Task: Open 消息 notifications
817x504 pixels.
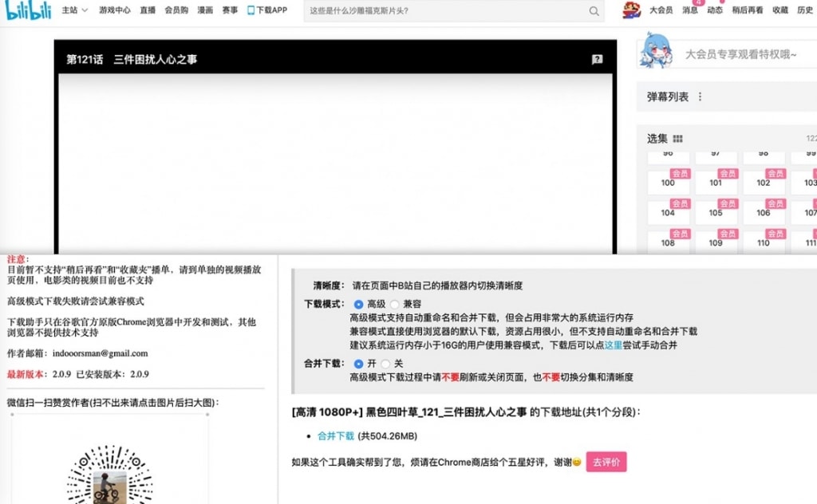Action: click(x=690, y=10)
